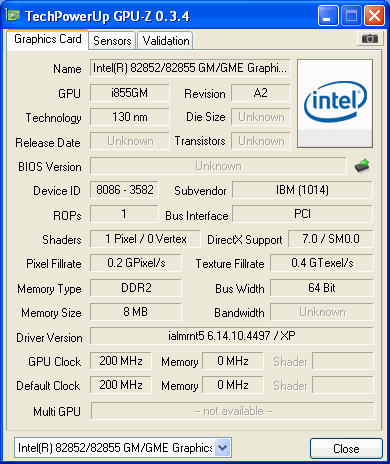Click the Driver Version label
The image size is (390, 464).
point(49,338)
